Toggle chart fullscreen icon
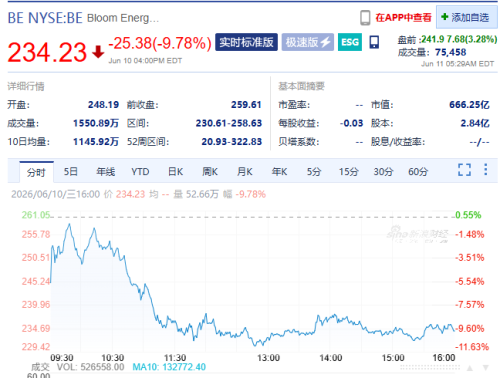The width and height of the screenshot is (500, 378). click(464, 170)
